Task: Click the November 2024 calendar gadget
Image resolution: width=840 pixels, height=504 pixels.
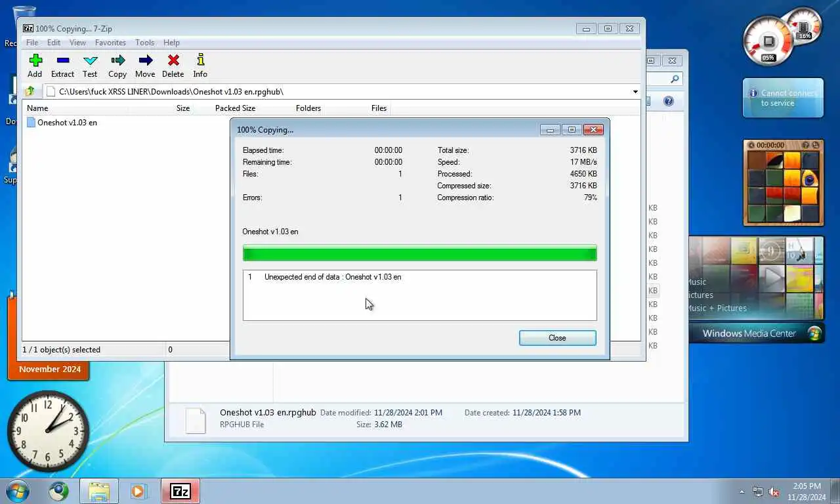Action: click(49, 369)
